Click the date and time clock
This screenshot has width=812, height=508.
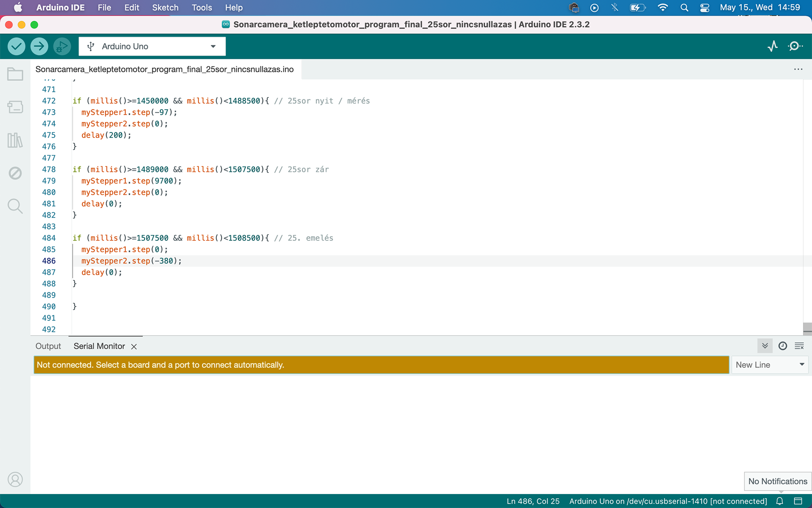pyautogui.click(x=760, y=8)
